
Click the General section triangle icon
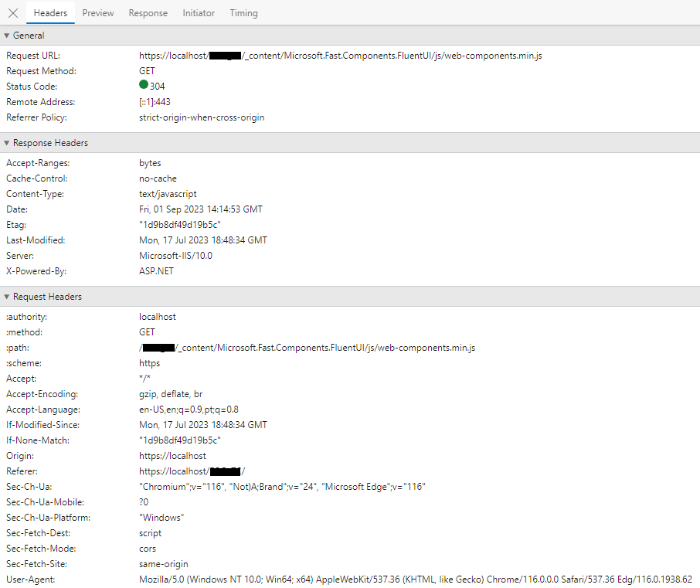click(7, 35)
